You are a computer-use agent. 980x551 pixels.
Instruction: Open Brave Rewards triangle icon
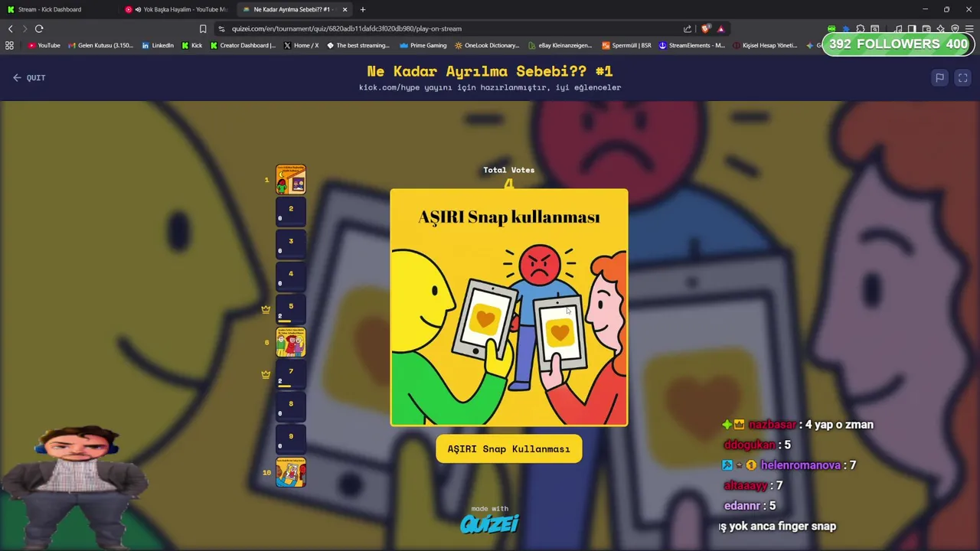pyautogui.click(x=720, y=28)
